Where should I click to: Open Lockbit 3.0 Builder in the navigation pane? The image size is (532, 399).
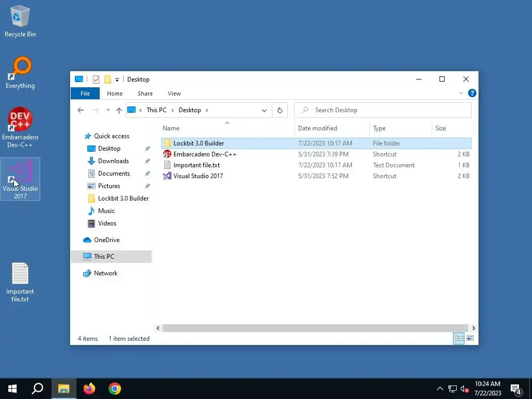coord(118,198)
